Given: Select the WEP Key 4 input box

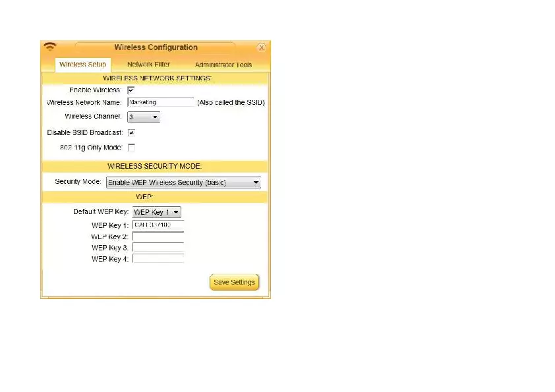Looking at the screenshot, I should 158,259.
